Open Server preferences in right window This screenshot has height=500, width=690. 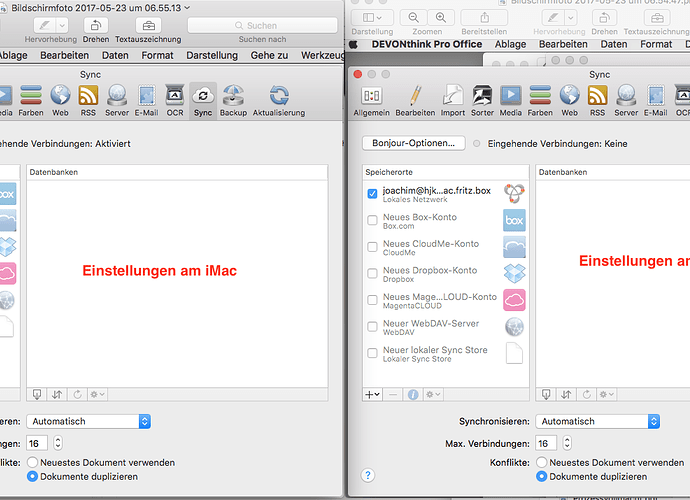pos(626,101)
